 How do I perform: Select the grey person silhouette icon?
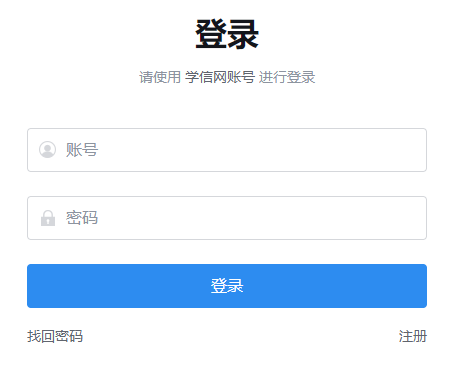click(48, 150)
